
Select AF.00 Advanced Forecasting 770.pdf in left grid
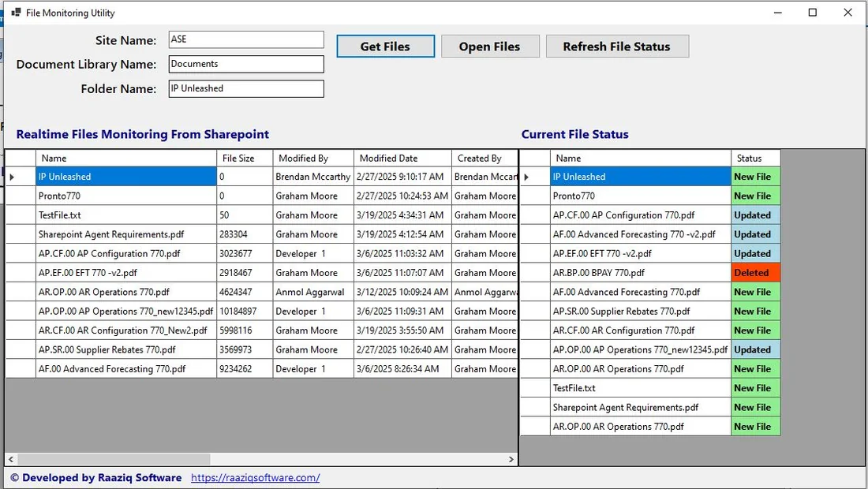(126, 369)
